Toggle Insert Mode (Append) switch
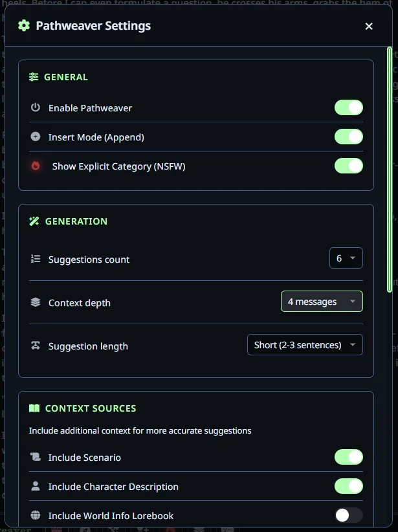This screenshot has height=532, width=398. (x=348, y=137)
